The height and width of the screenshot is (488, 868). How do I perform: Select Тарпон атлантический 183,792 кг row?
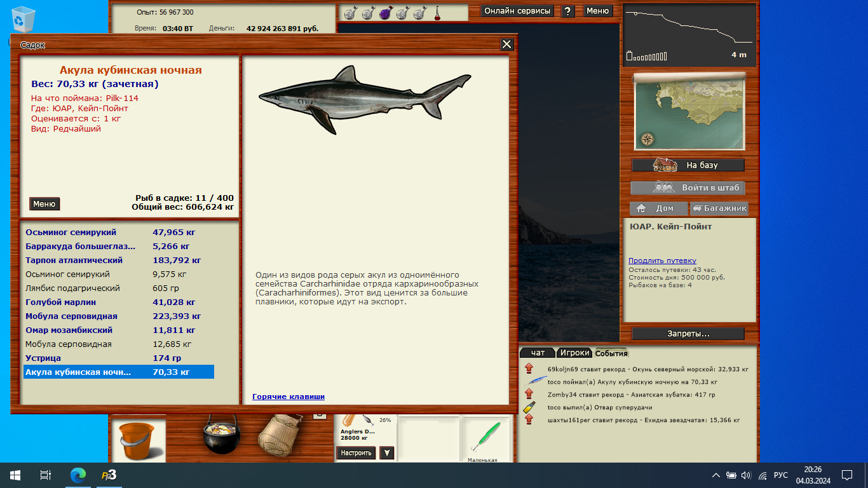click(x=119, y=261)
